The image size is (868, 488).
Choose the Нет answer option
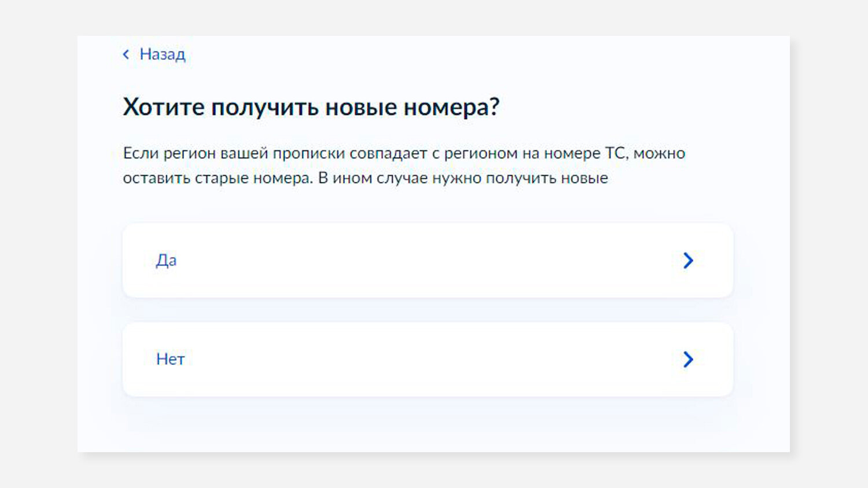click(428, 359)
